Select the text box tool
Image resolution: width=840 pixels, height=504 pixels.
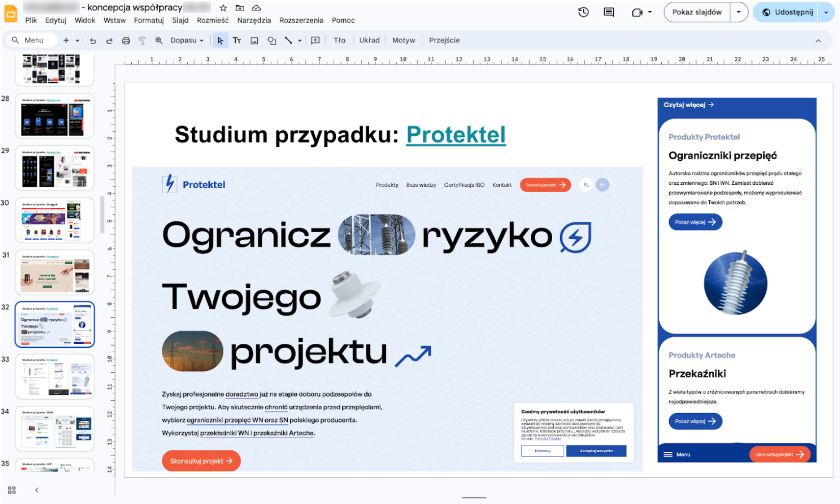tap(237, 40)
